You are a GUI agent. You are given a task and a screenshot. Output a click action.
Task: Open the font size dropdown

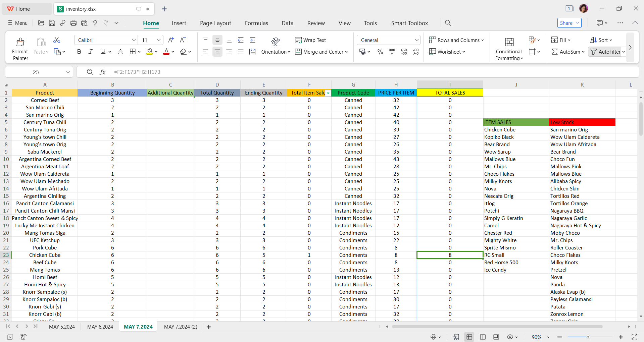click(x=159, y=40)
